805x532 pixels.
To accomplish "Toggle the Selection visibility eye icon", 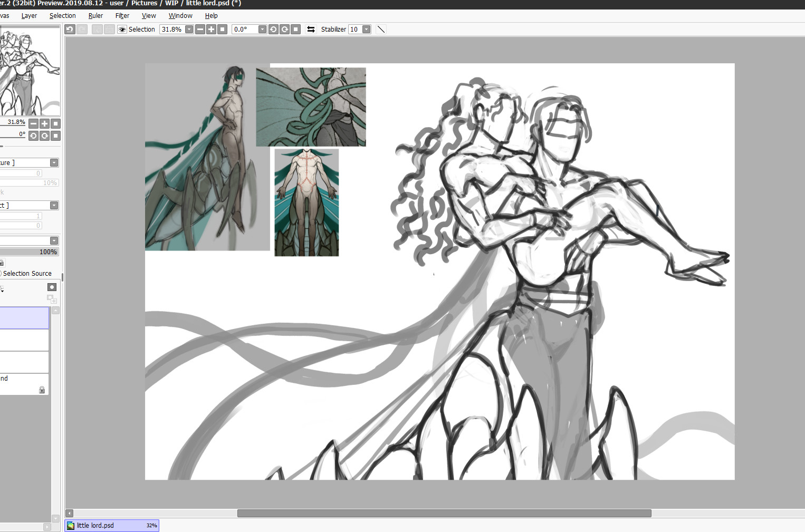I will (122, 30).
